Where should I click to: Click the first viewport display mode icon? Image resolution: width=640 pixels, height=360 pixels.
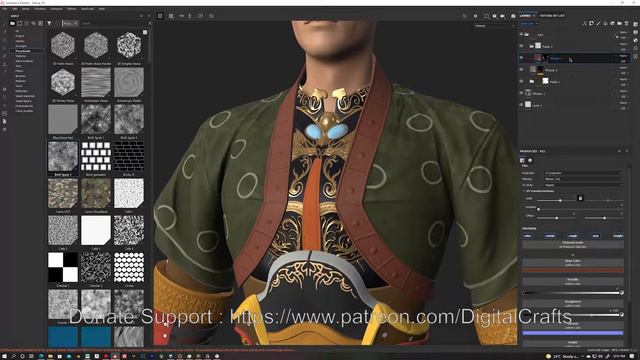[x=160, y=16]
